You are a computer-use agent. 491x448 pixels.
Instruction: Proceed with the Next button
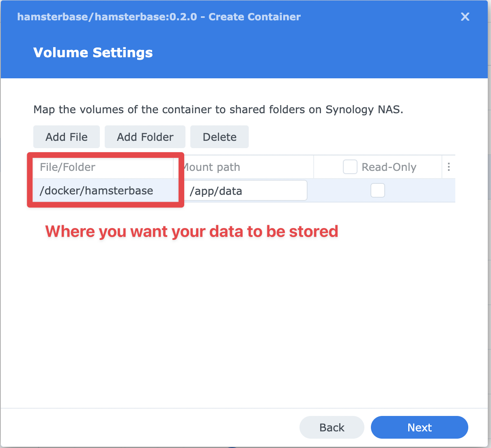(419, 427)
